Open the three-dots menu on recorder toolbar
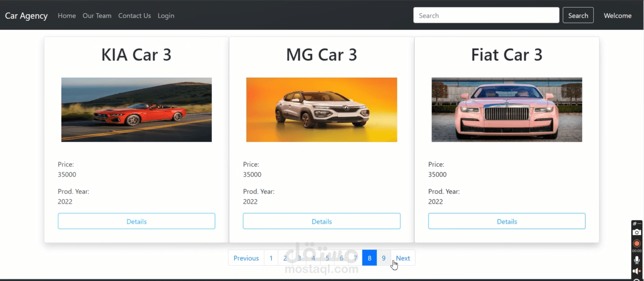 (x=639, y=224)
